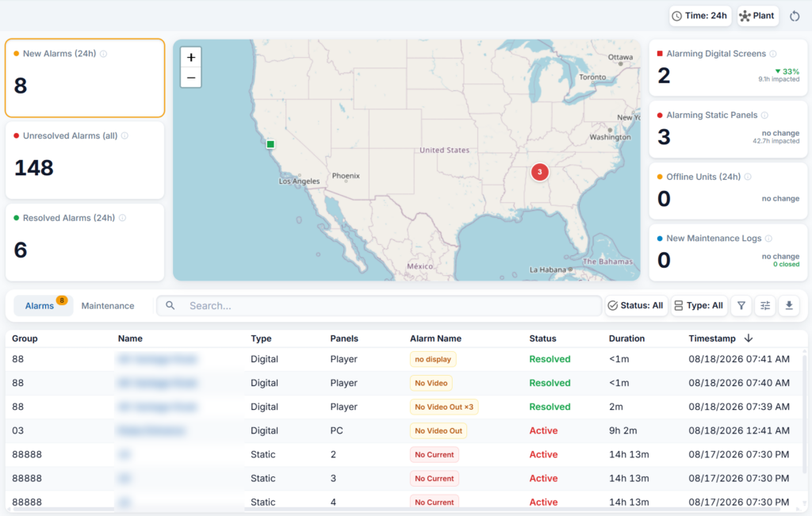Click the 'No Video Out ×3' alarm tag

click(444, 407)
